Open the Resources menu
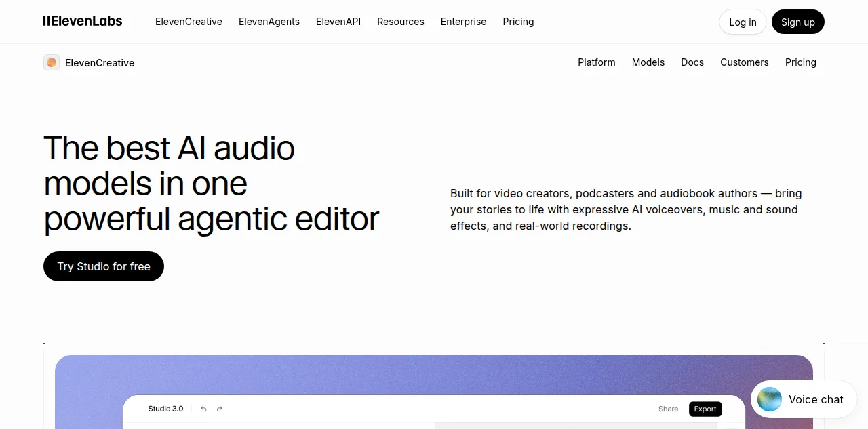868x429 pixels. (401, 22)
